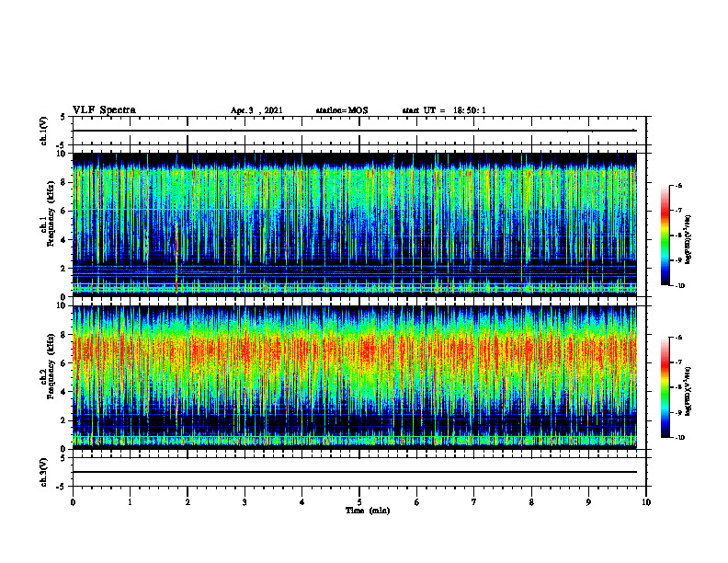Click the "VLF Spectra" plot title

[105, 110]
